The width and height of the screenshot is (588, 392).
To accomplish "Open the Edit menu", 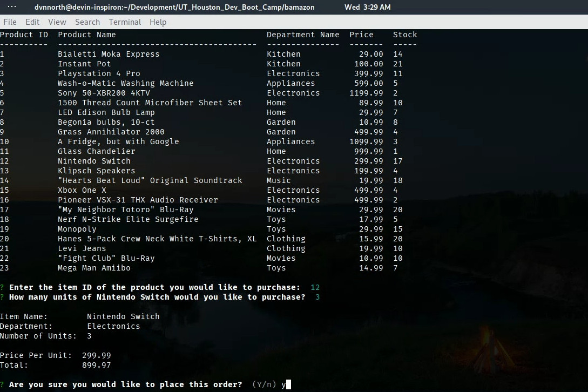I will (32, 22).
